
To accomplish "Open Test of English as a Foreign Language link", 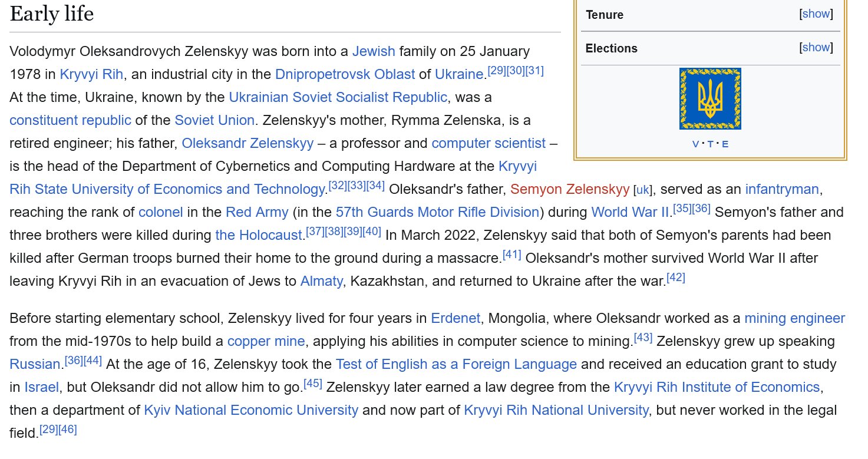I will coord(456,364).
